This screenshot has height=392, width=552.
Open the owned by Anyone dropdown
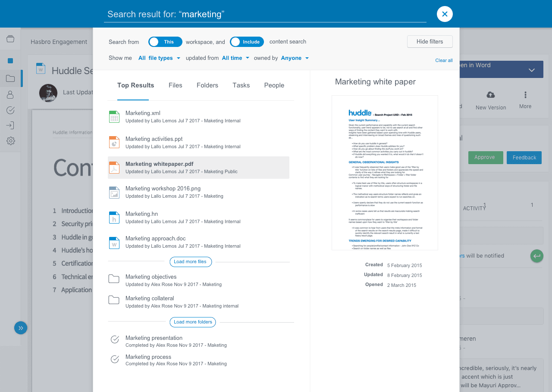295,58
